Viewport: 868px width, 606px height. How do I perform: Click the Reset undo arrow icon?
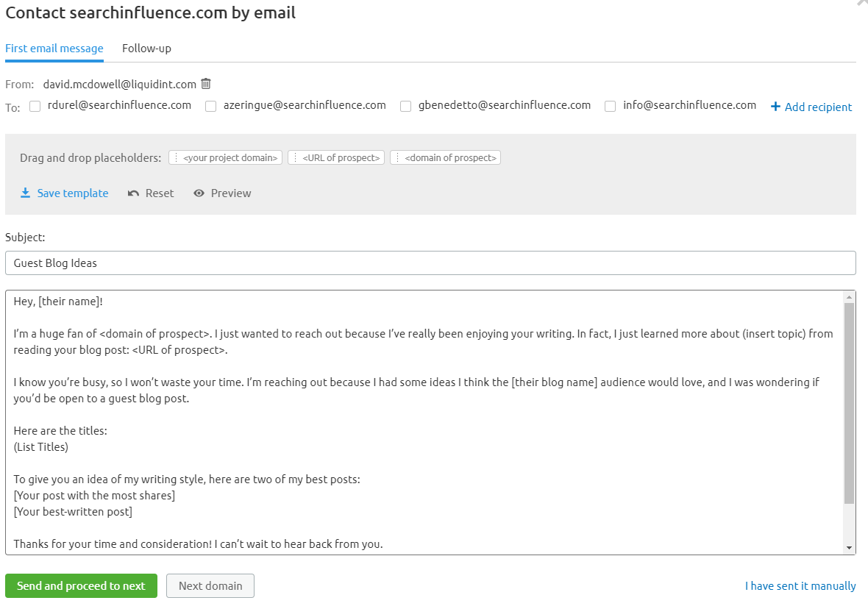[x=133, y=193]
